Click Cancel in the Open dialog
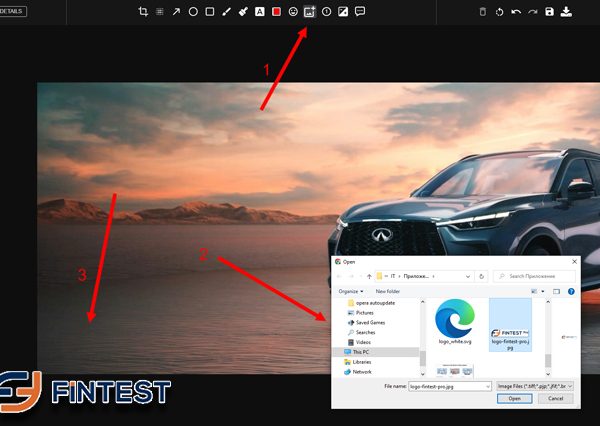The height and width of the screenshot is (426, 600). point(555,398)
